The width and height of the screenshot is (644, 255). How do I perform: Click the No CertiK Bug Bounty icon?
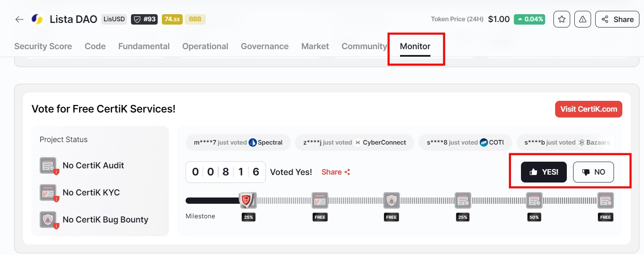click(48, 220)
